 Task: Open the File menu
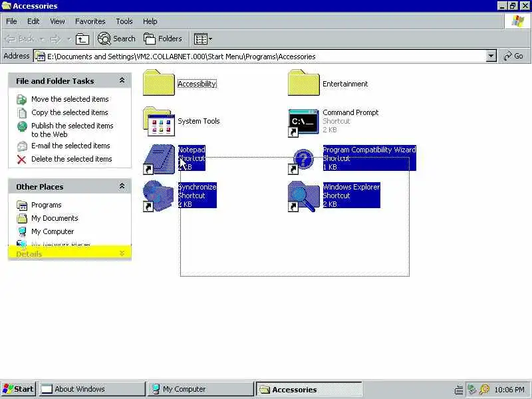(x=11, y=21)
